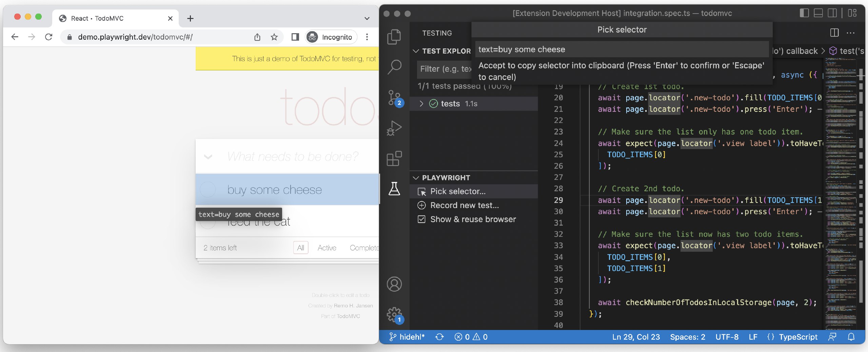Toggle all todos complete chevron

click(208, 157)
